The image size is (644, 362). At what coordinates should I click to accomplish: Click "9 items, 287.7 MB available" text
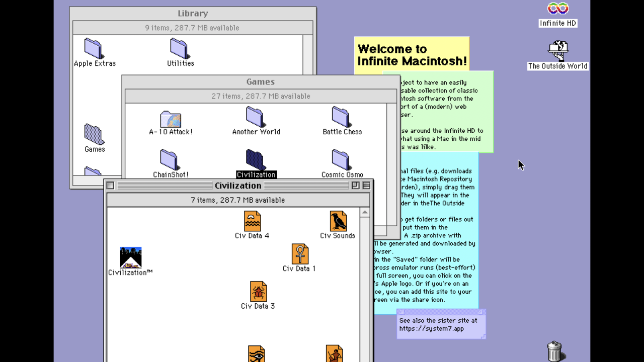tap(192, 28)
